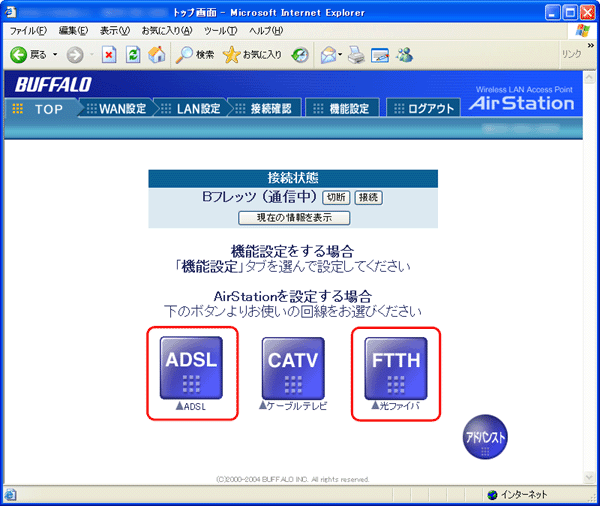This screenshot has height=506, width=600.
Task: Switch to the 接続確認 tab
Action: click(266, 109)
